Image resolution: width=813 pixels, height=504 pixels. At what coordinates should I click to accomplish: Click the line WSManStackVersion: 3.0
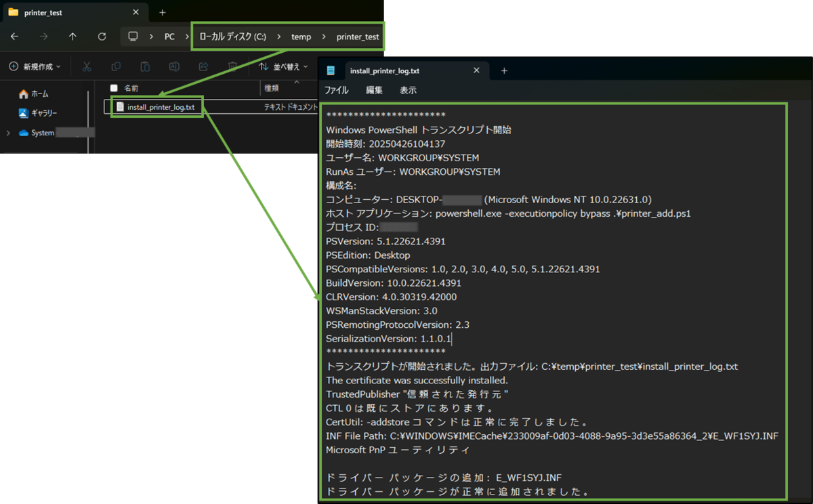[381, 311]
